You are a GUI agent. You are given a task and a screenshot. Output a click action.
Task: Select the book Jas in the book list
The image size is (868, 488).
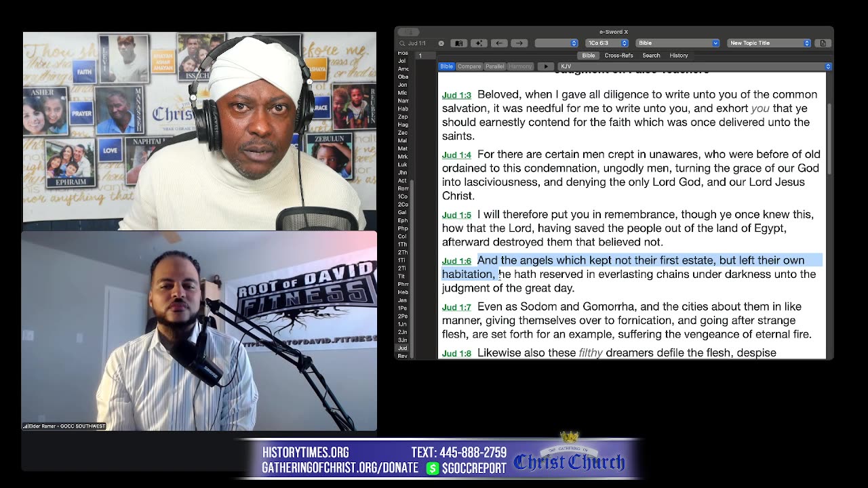tap(403, 300)
